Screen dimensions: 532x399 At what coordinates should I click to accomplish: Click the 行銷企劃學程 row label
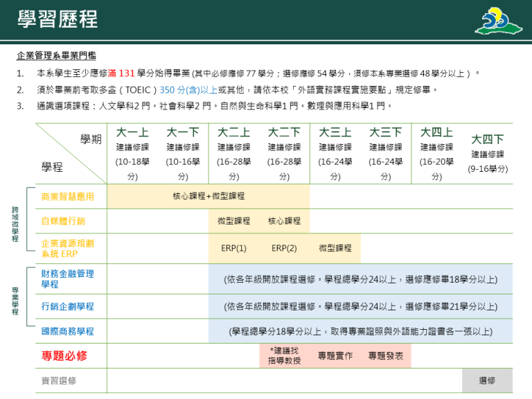(x=67, y=306)
